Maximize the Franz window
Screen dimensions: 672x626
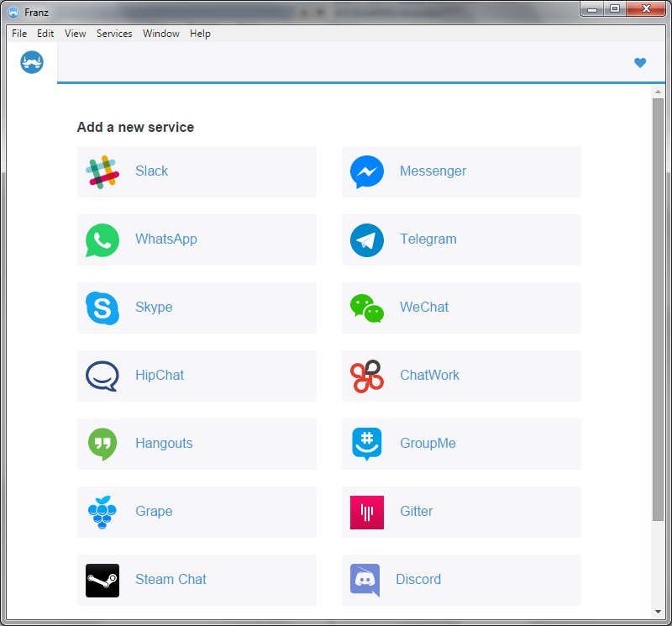(615, 9)
